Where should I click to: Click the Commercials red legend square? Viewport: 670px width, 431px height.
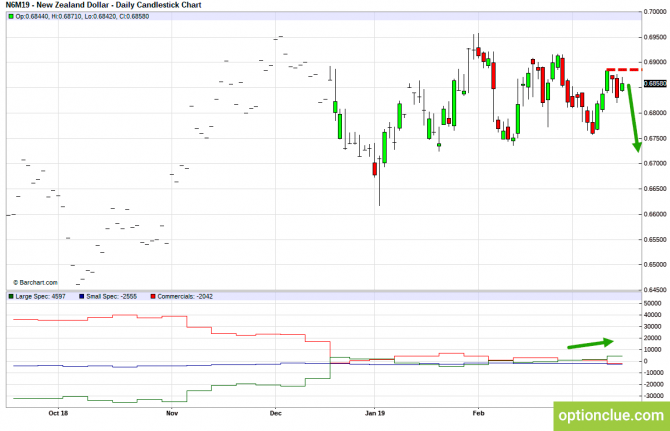pyautogui.click(x=153, y=296)
